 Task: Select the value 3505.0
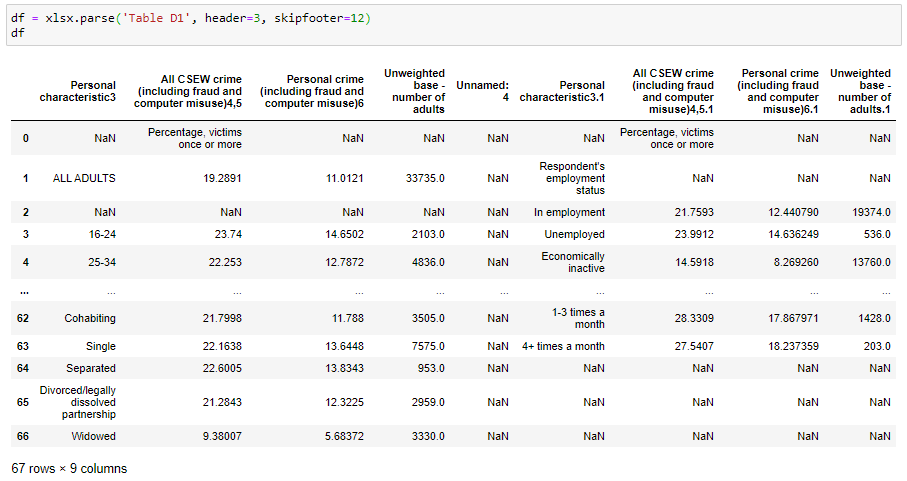(428, 318)
